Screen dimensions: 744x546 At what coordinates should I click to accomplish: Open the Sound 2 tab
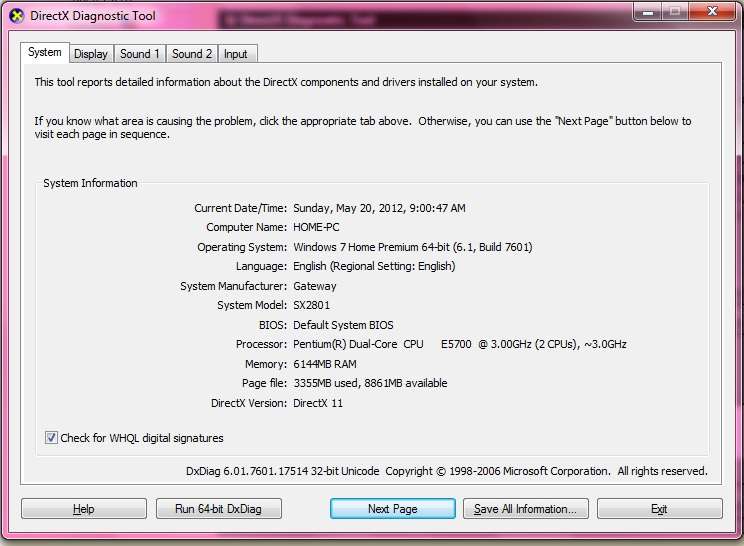192,54
